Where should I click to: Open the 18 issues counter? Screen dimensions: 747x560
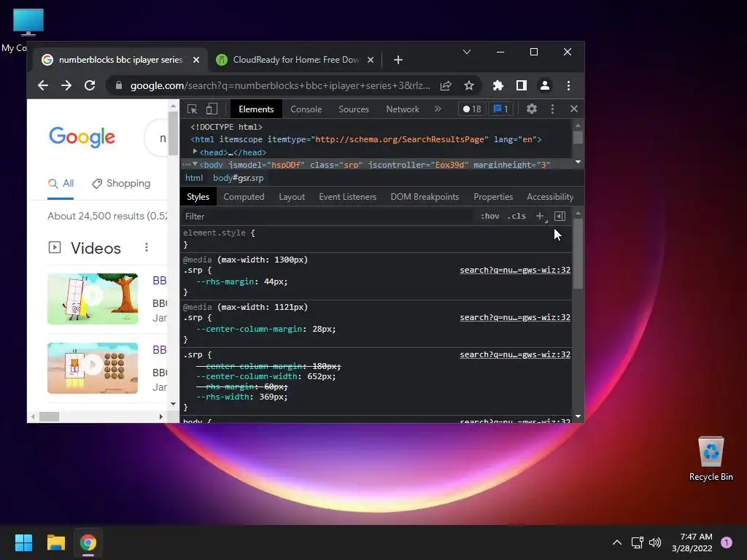coord(472,109)
